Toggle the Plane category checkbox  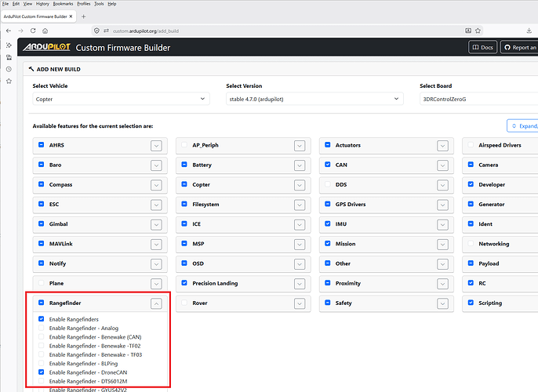point(41,283)
